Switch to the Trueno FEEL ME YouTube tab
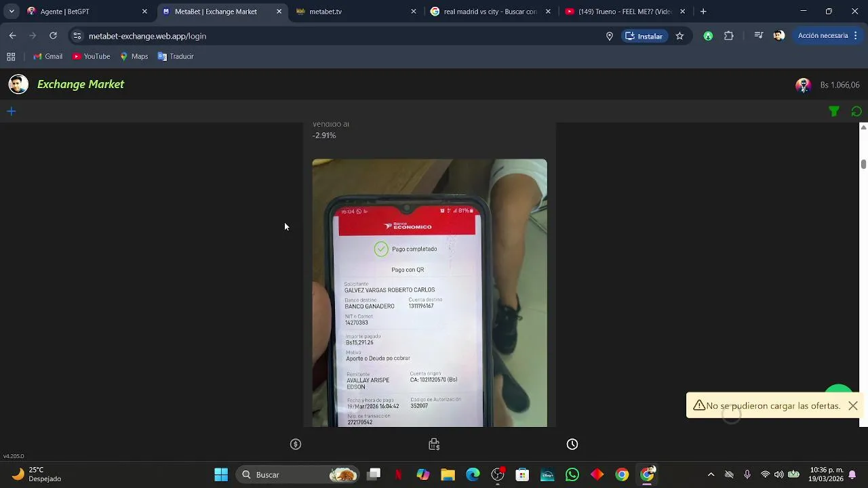 tap(625, 12)
